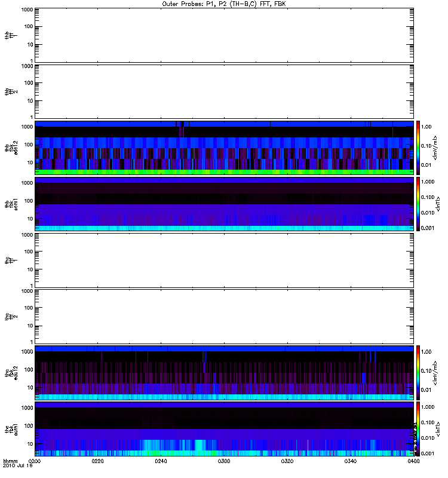The image size is (448, 478).
Task: Click the 0.10 value on thc edc12 color bar
Action: (426, 370)
